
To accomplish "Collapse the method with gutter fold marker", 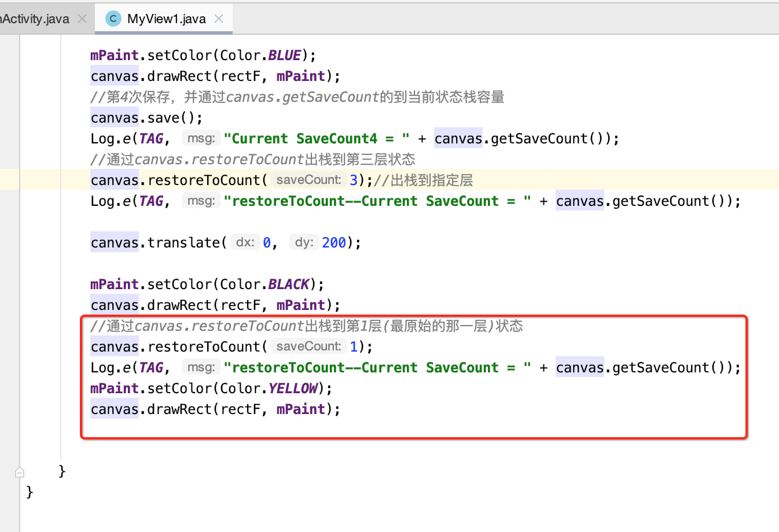I will click(x=20, y=472).
